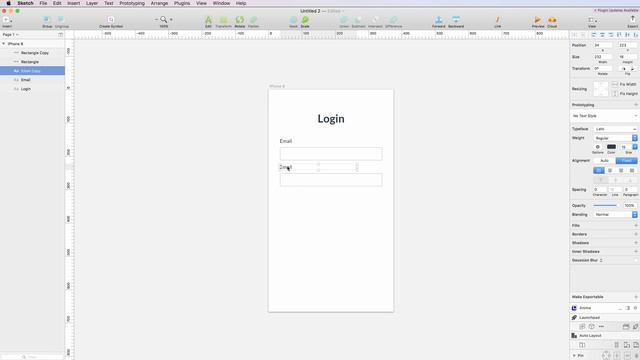Open the Apple menu
This screenshot has height=360, width=640.
click(8, 3)
